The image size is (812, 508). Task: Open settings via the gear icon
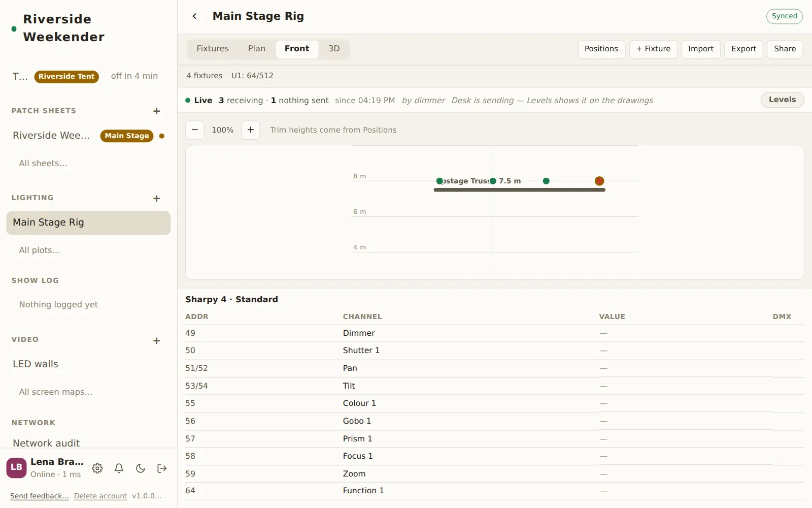(97, 468)
